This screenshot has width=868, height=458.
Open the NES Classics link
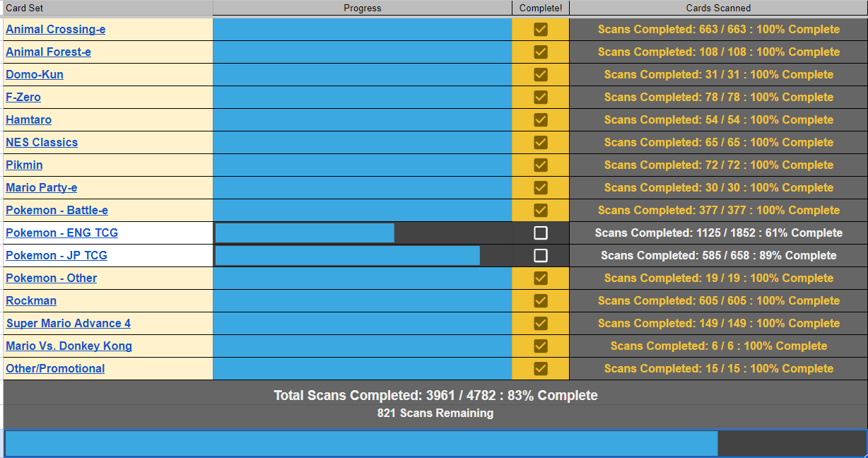(x=42, y=142)
